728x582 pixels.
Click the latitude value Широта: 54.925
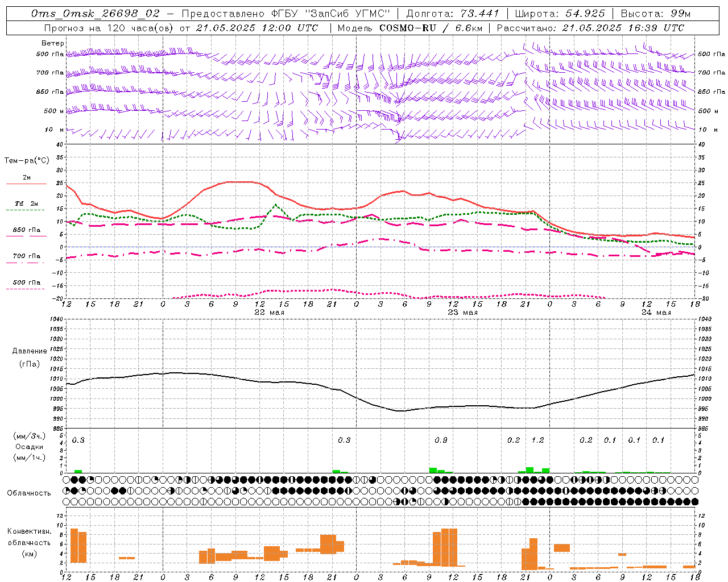pos(560,14)
